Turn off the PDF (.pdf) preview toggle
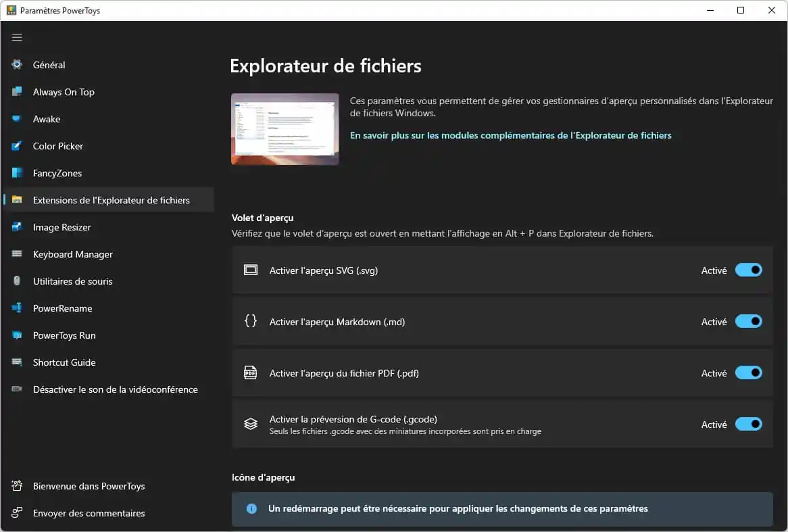788x532 pixels. [x=748, y=372]
